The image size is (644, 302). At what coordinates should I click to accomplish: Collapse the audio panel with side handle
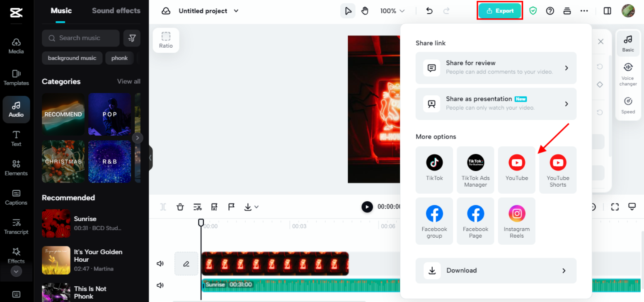point(150,158)
